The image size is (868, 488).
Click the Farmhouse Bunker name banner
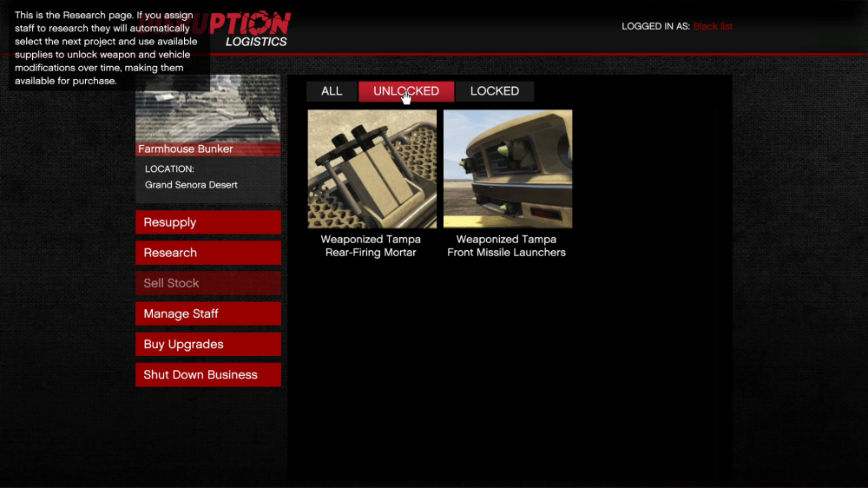[207, 149]
